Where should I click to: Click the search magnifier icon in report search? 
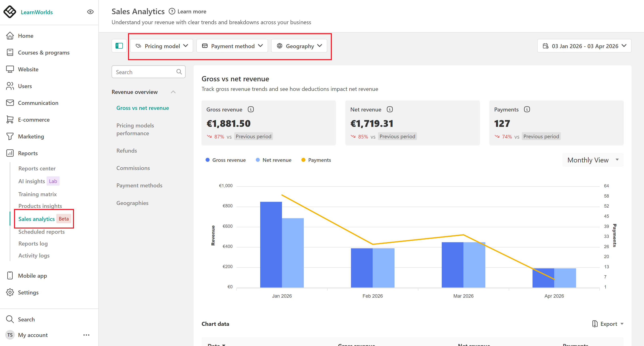[x=179, y=72]
